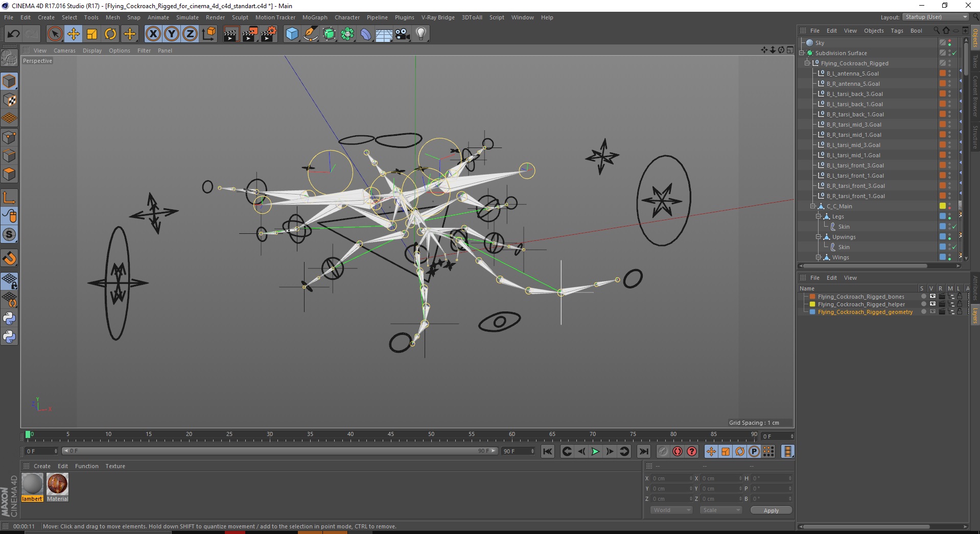
Task: Toggle the Y-axis lock
Action: click(x=172, y=34)
